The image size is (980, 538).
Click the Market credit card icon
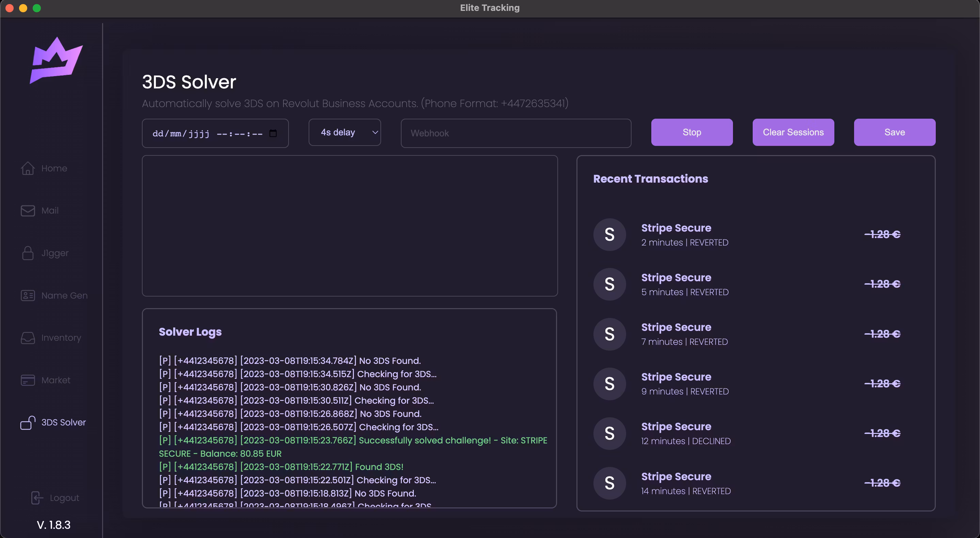[x=27, y=380]
